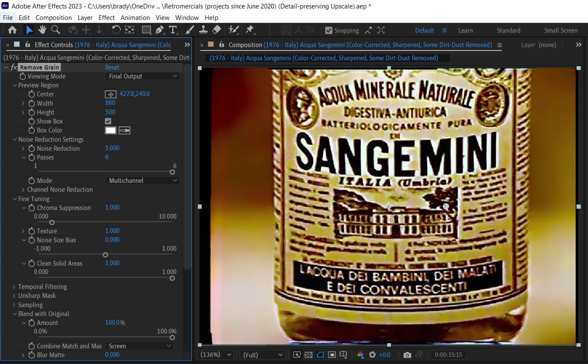Open Show Channel and Color Management icon
Image resolution: width=588 pixels, height=364 pixels.
click(x=360, y=355)
